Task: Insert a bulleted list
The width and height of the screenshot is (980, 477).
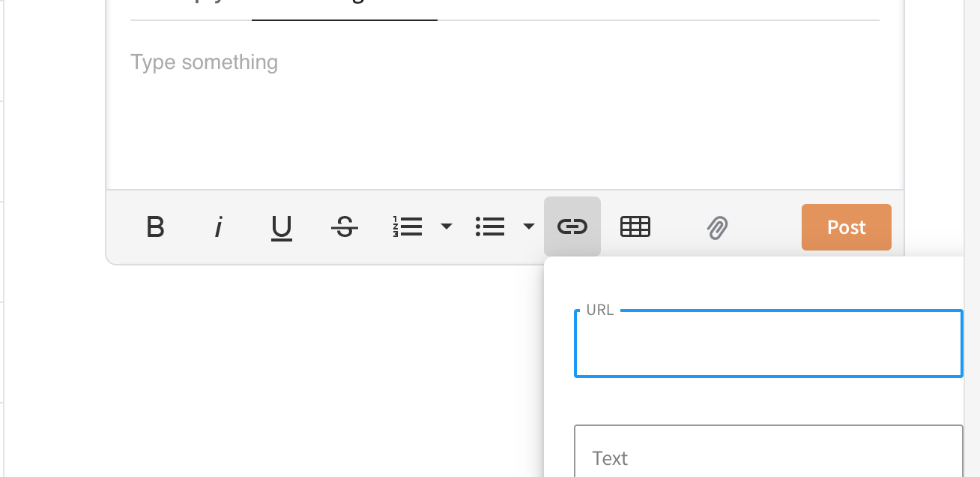Action: [491, 226]
